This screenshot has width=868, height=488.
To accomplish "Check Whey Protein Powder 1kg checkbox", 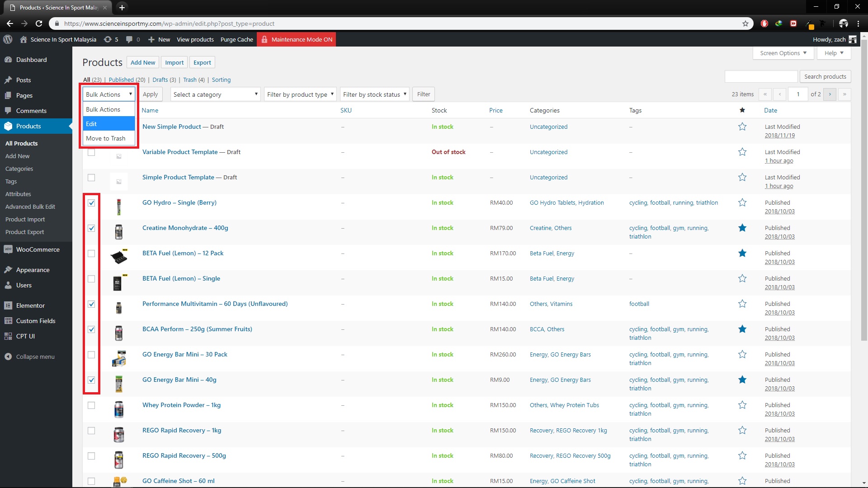I will (91, 405).
